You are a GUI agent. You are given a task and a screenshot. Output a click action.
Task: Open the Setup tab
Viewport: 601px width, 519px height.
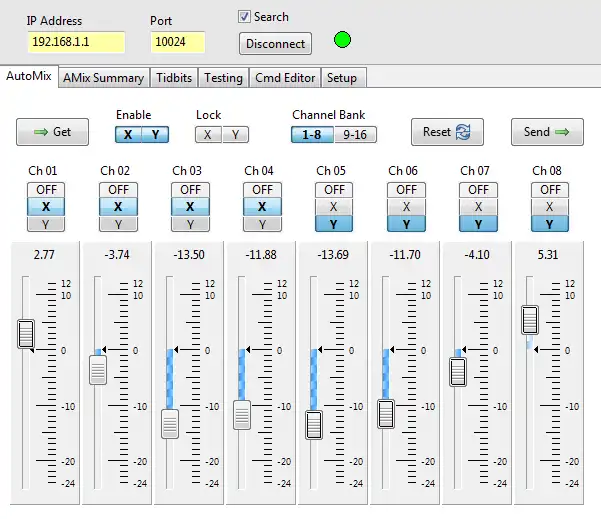coord(342,78)
